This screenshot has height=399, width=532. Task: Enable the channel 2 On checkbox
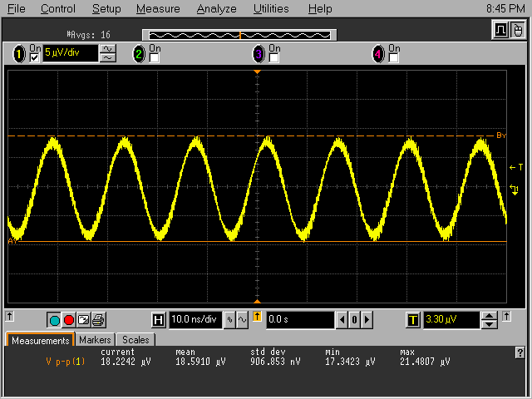154,58
